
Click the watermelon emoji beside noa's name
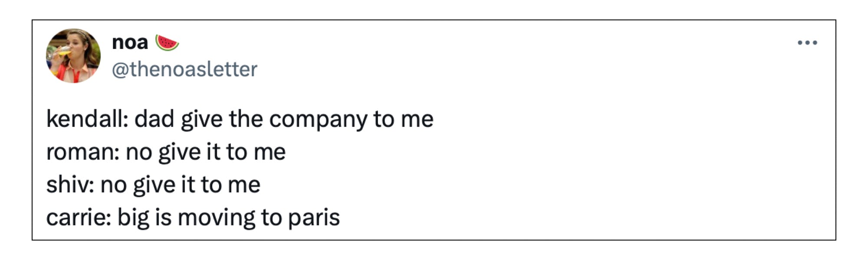coord(168,42)
